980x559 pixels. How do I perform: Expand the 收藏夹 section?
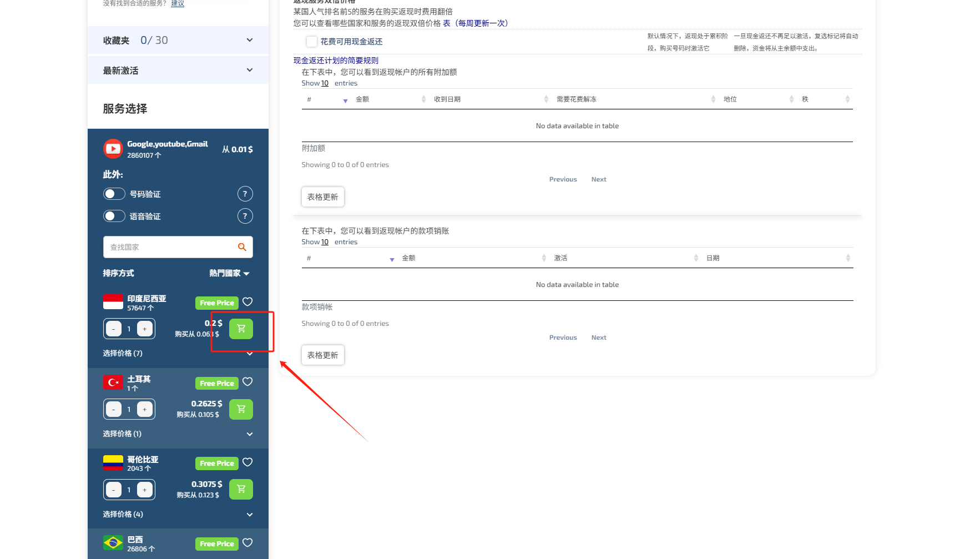pyautogui.click(x=178, y=40)
